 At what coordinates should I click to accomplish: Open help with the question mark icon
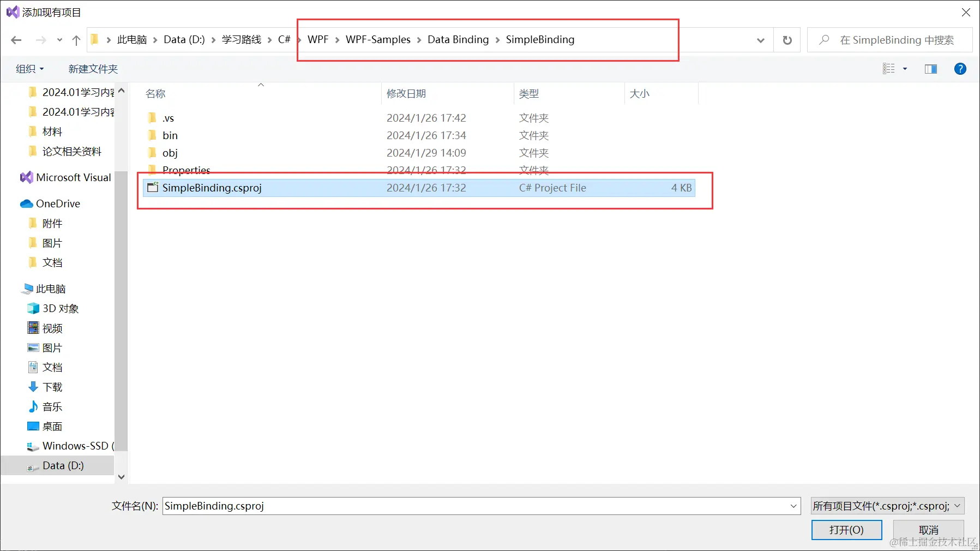[x=960, y=69]
